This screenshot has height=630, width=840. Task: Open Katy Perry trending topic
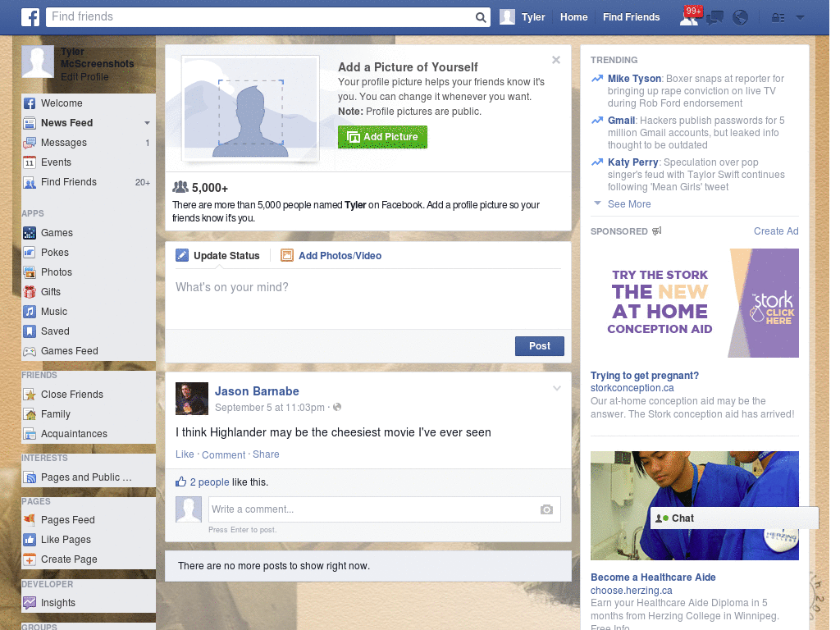632,162
